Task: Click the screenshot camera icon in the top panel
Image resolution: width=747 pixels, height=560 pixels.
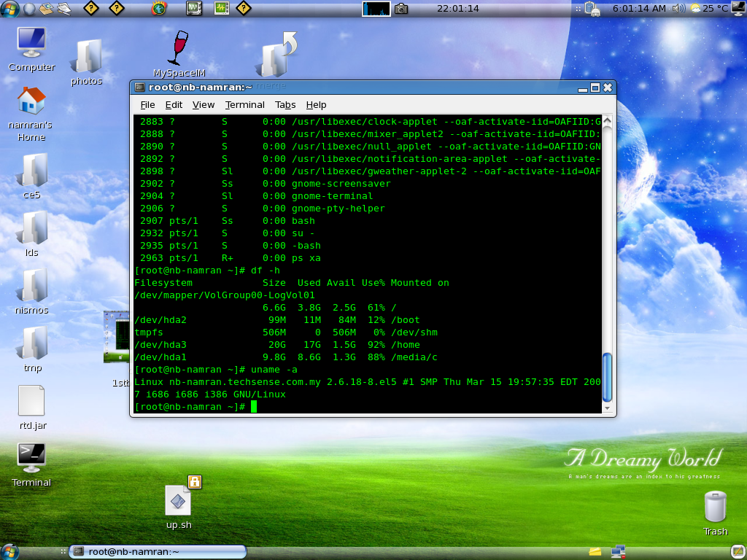Action: (x=401, y=9)
